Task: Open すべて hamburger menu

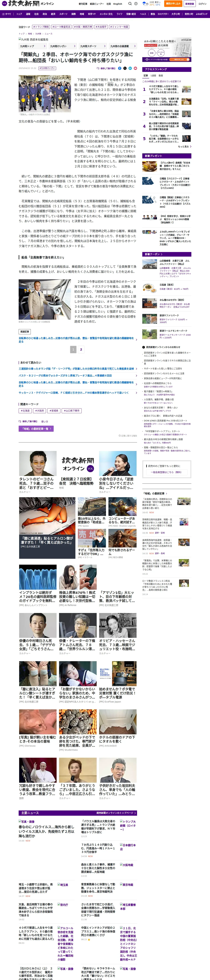Action: [x=7, y=14]
